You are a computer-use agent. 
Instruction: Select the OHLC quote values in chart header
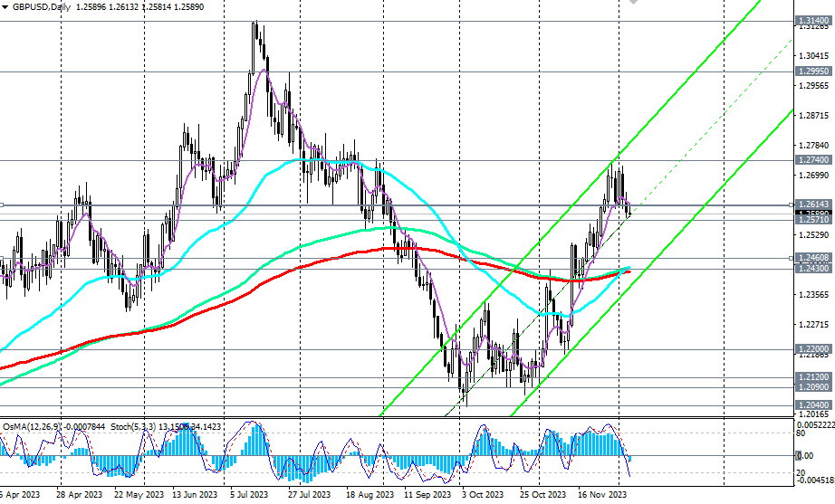point(140,7)
